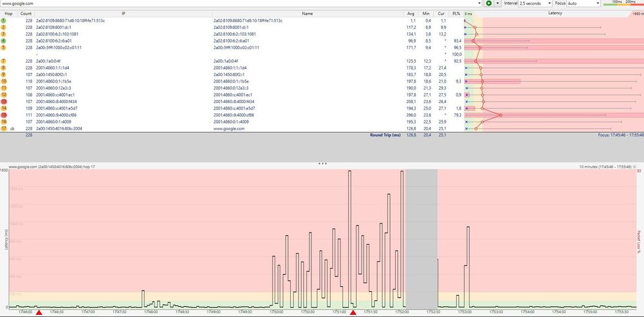This screenshot has width=644, height=317.
Task: Click the 17:50:00 time label on the timeline axis
Action: coord(277,312)
